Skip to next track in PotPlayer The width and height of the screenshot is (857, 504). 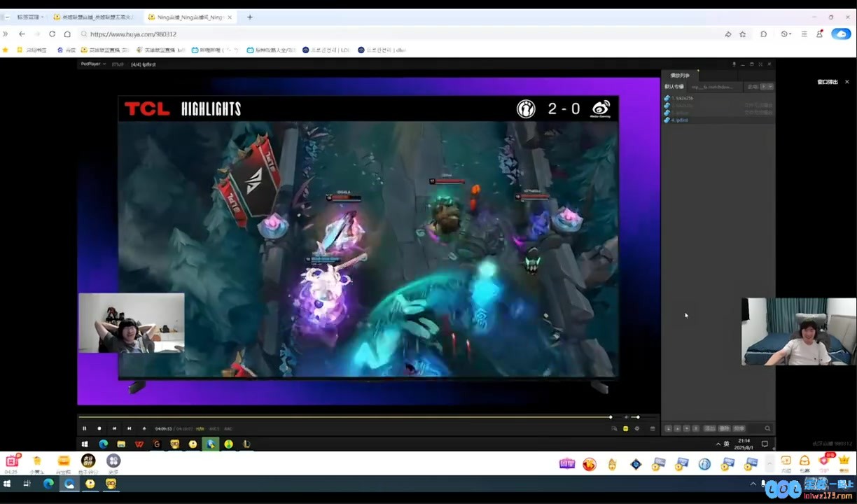[129, 428]
